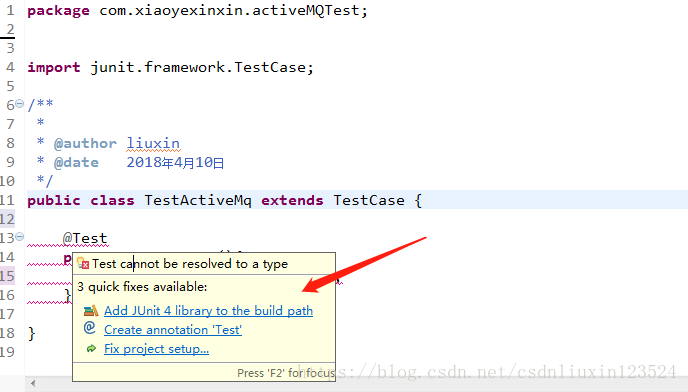Viewport: 688px width, 392px height.
Task: Click the class name TestActiveMq
Action: pyautogui.click(x=198, y=201)
